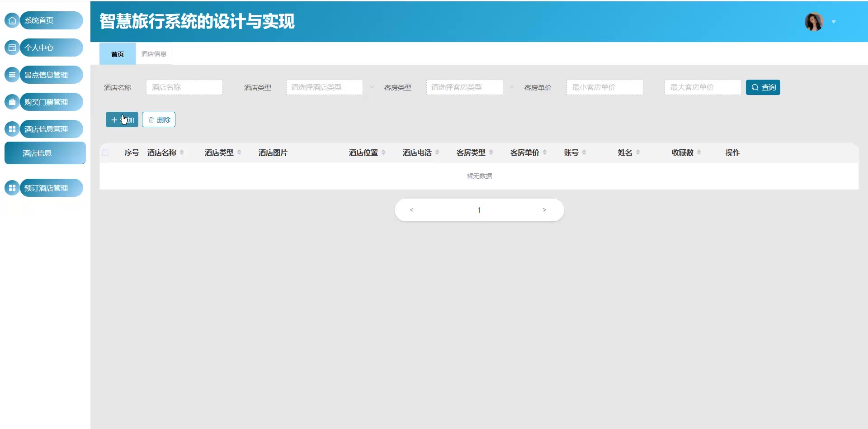Select the 酒店信息 tab
This screenshot has width=868, height=429.
click(154, 54)
